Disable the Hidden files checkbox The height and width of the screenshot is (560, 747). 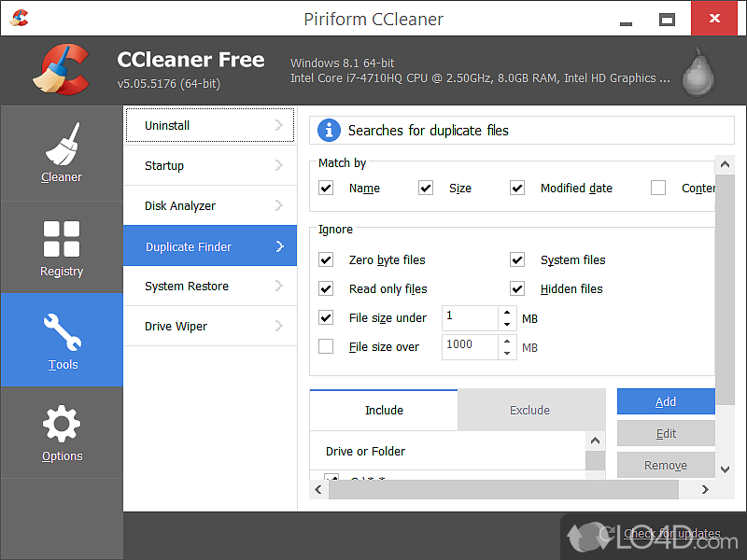(517, 288)
